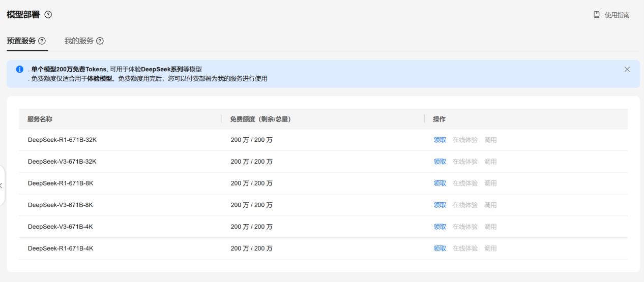Click help icon beside 预置服务 tab
Image resolution: width=644 pixels, height=282 pixels.
(42, 41)
